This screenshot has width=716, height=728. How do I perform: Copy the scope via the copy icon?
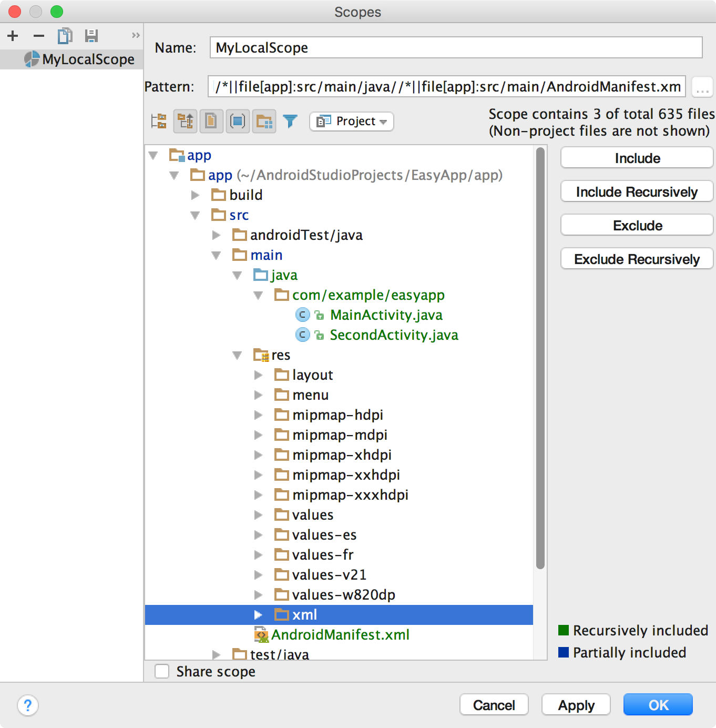tap(65, 35)
